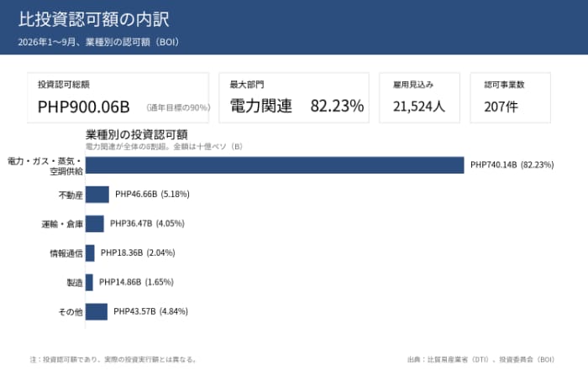Click the 運輸・倉庫 bar
Viewport: 588px width, 391px height.
(94, 223)
